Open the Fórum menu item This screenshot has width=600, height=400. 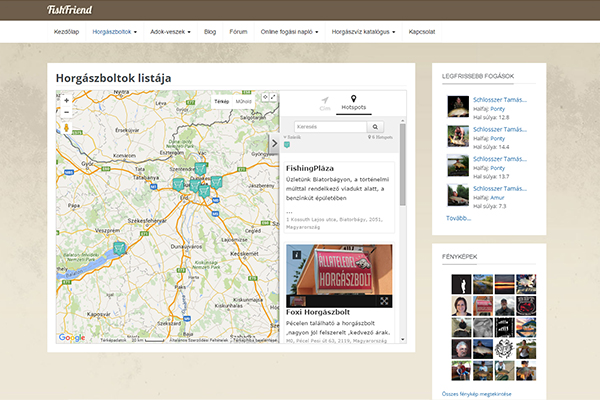click(238, 32)
